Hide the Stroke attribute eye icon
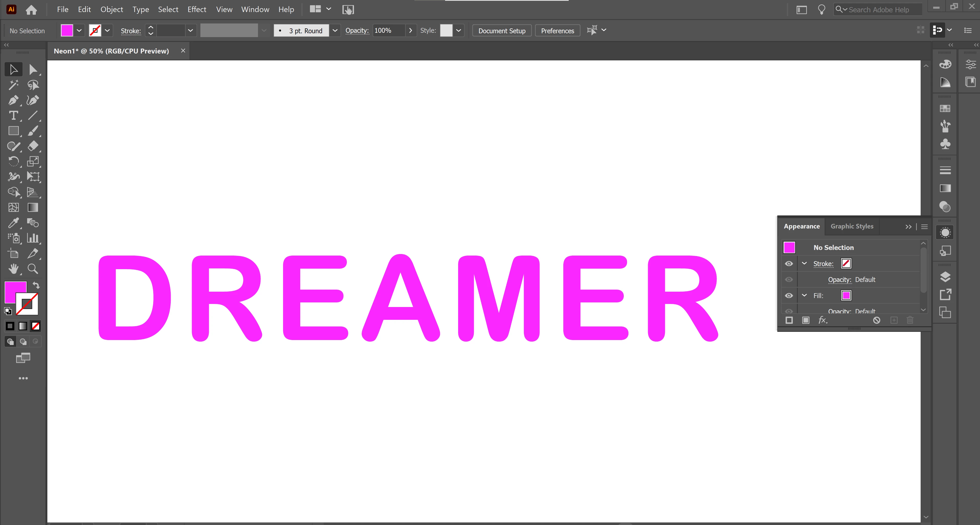 (x=789, y=264)
